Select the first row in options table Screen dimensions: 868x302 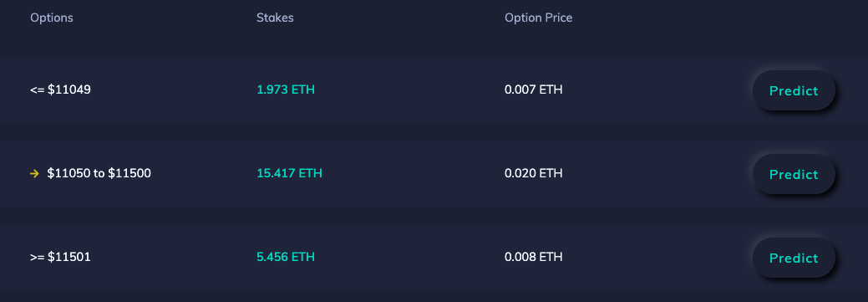coord(434,90)
